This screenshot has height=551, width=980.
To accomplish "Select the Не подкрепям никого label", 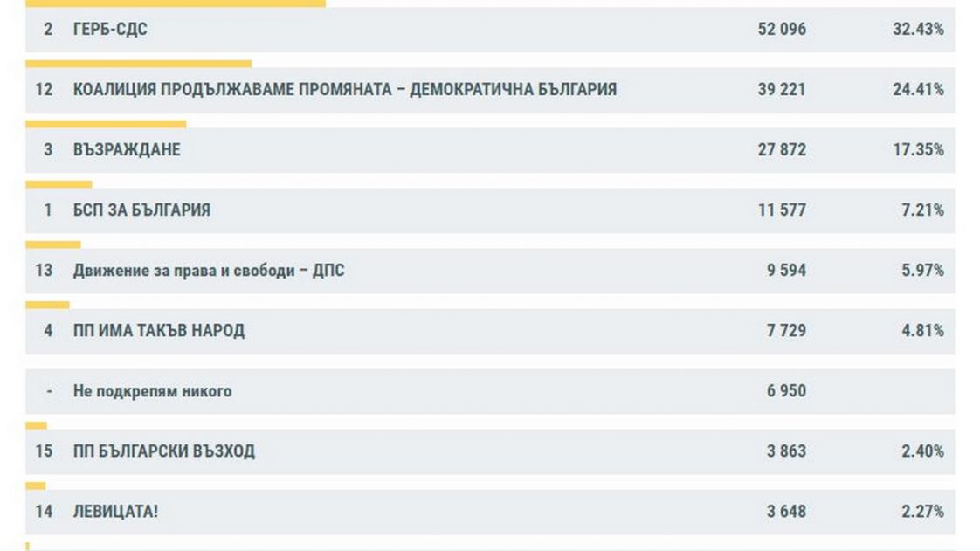I will coord(152,391).
